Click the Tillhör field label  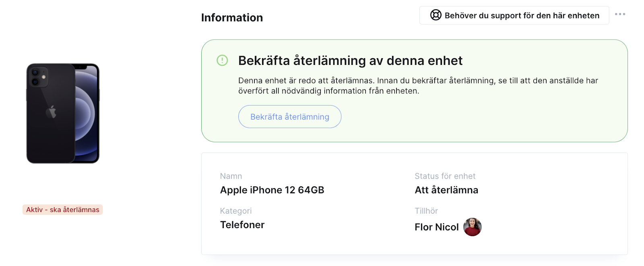pos(426,211)
